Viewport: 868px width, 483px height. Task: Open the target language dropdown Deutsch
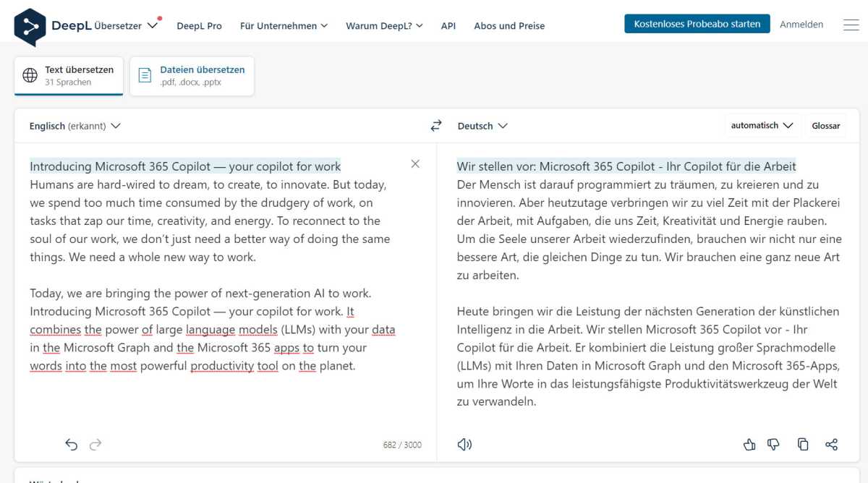482,126
